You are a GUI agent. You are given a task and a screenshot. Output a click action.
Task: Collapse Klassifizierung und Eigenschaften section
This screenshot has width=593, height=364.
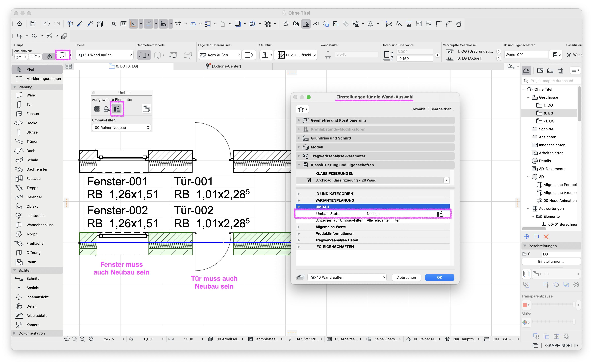(x=375, y=165)
